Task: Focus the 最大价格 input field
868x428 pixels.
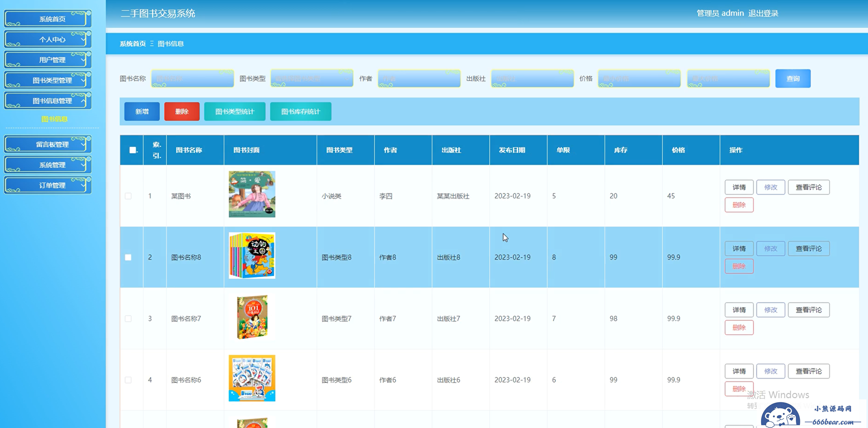Action: 728,78
